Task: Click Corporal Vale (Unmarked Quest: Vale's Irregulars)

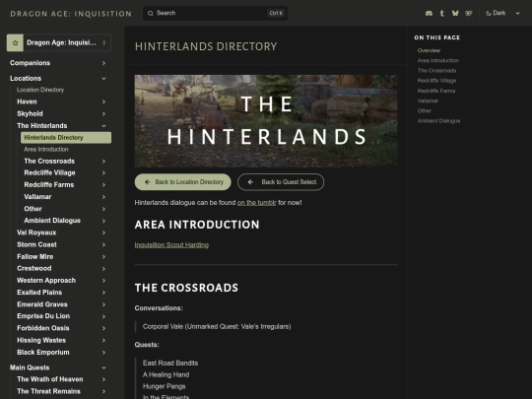Action: click(x=217, y=327)
